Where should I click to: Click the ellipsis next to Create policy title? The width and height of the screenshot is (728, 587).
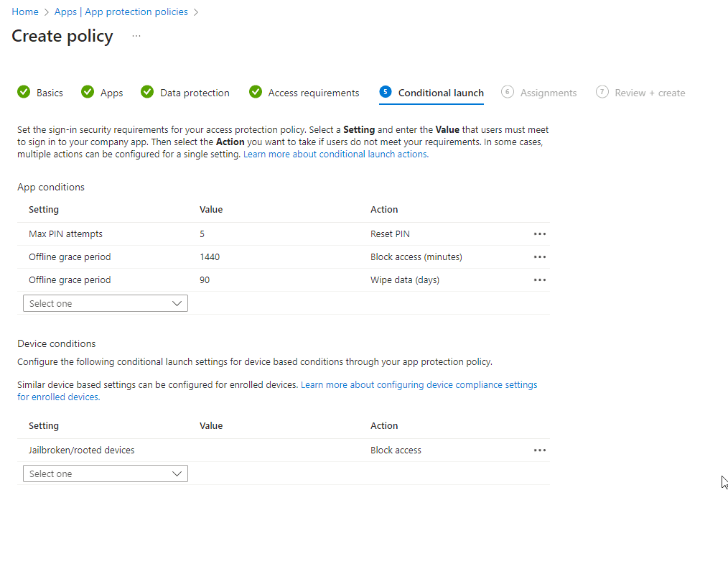pos(136,34)
